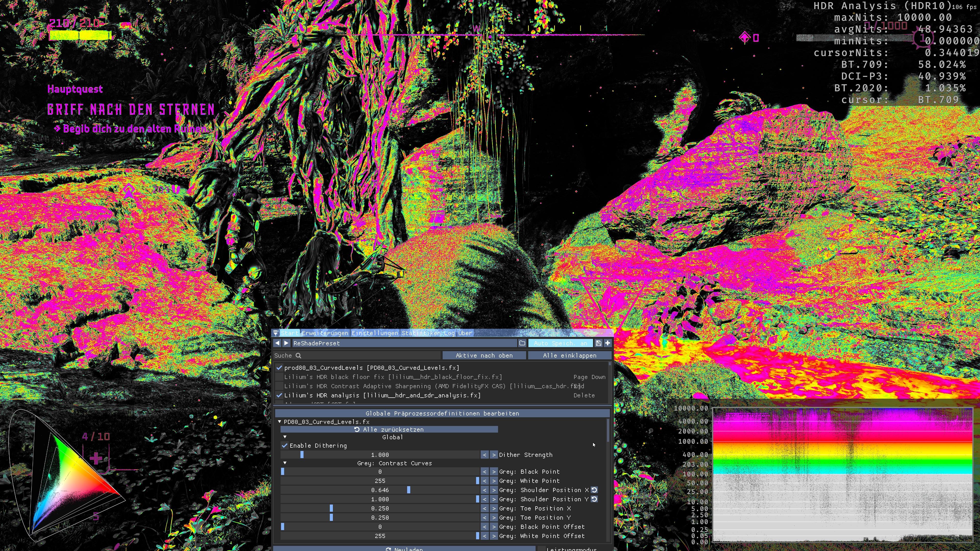Viewport: 980px width, 551px height.
Task: Decrease Grey: White Point with < button
Action: point(484,481)
